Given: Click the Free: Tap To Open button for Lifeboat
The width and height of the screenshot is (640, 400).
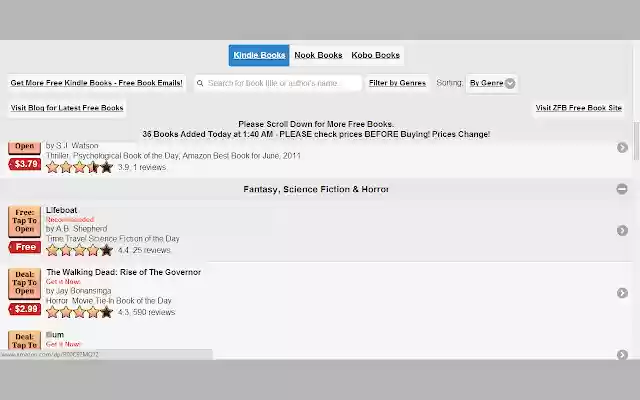Looking at the screenshot, I should click(24, 221).
